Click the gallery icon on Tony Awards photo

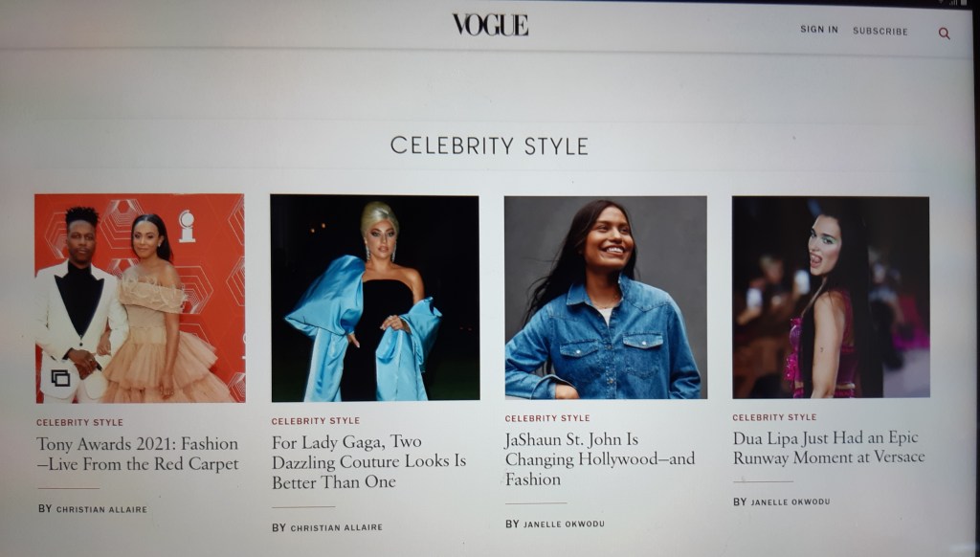(x=60, y=378)
